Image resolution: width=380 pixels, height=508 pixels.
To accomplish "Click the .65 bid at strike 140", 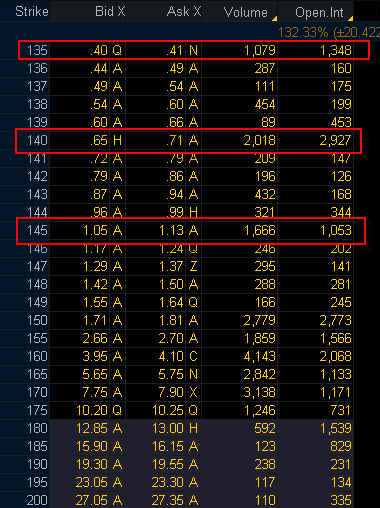I will click(99, 140).
